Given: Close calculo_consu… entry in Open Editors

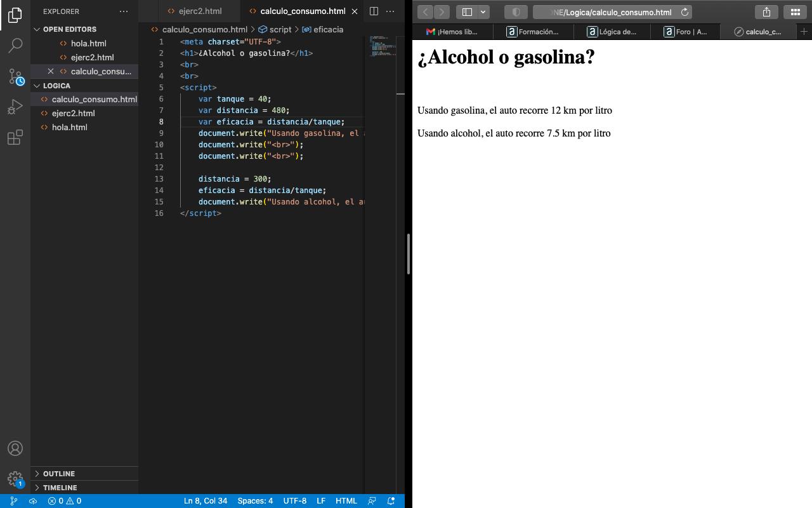Looking at the screenshot, I should pyautogui.click(x=51, y=71).
